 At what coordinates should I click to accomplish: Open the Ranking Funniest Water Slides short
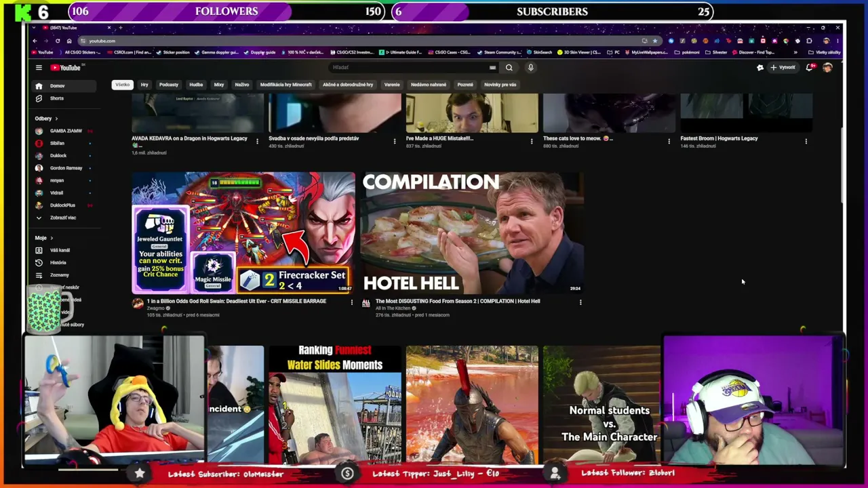(x=336, y=405)
